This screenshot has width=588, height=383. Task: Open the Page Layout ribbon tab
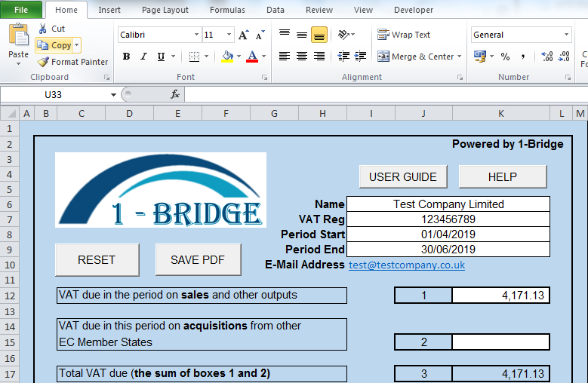[x=165, y=10]
